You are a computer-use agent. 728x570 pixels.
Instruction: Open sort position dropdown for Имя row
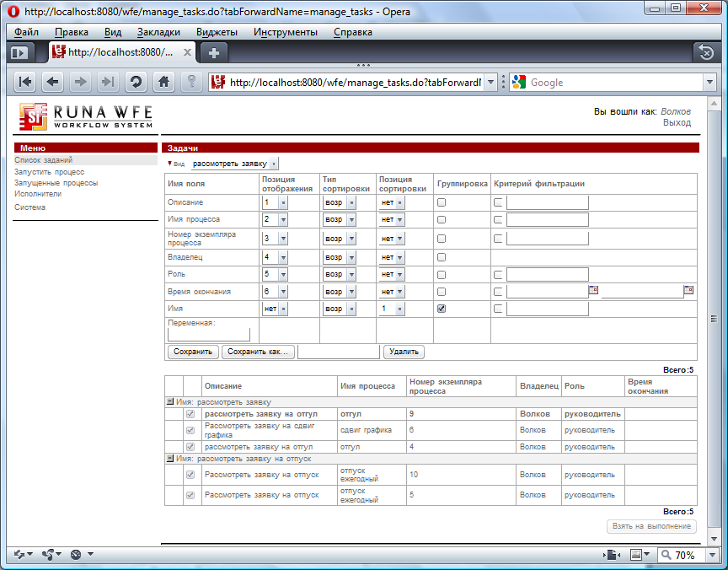coord(393,309)
